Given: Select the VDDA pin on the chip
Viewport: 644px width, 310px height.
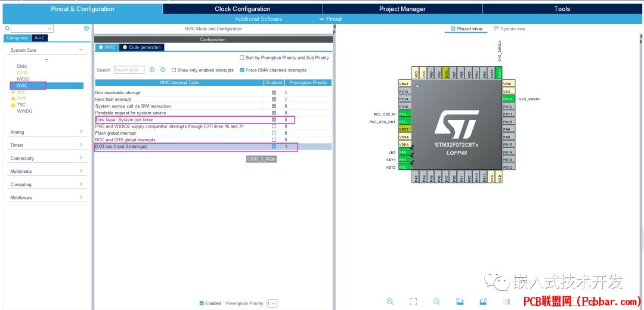Looking at the screenshot, I should (404, 144).
